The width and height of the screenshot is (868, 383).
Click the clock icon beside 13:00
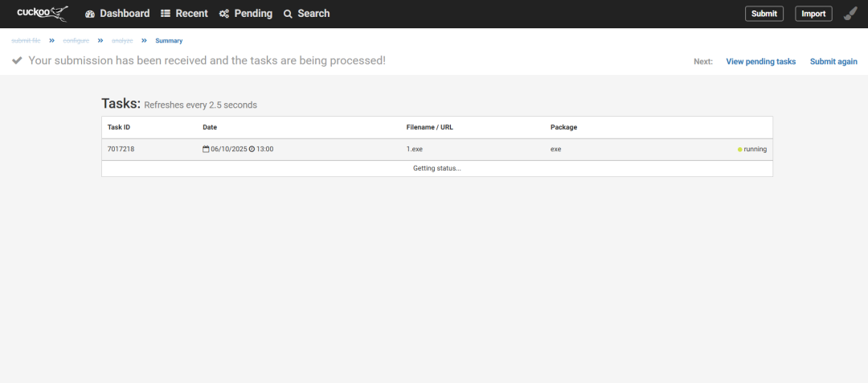point(252,149)
